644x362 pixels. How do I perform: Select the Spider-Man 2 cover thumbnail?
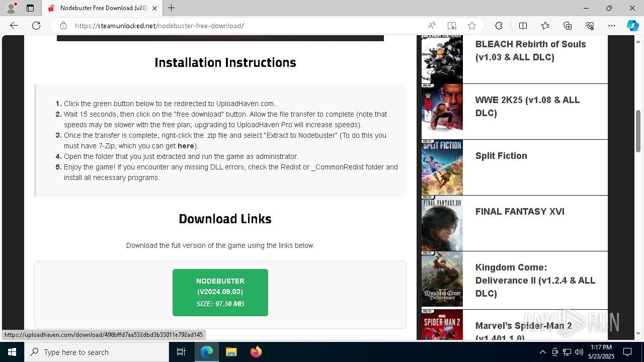pos(442,325)
